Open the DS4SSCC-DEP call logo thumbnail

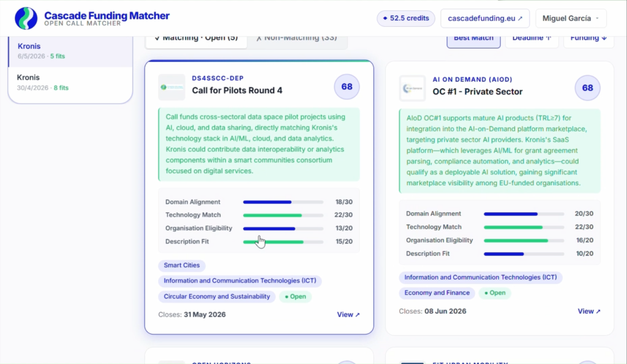tap(171, 87)
